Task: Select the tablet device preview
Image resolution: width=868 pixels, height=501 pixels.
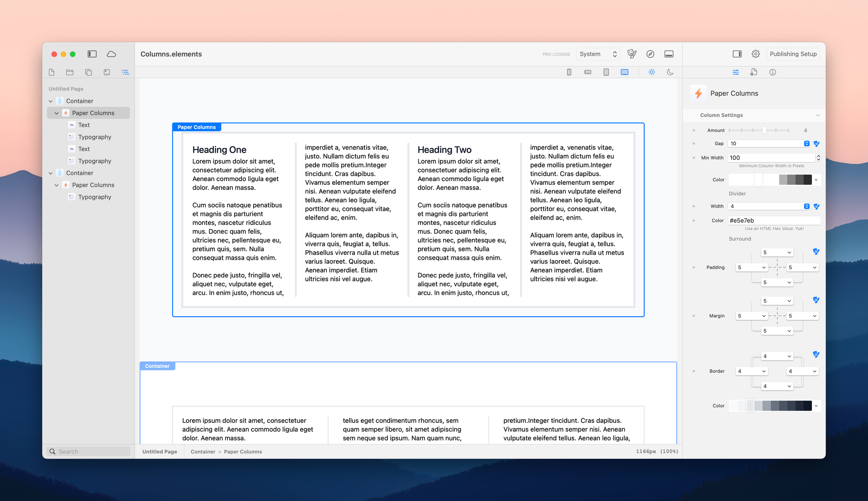Action: pos(606,72)
